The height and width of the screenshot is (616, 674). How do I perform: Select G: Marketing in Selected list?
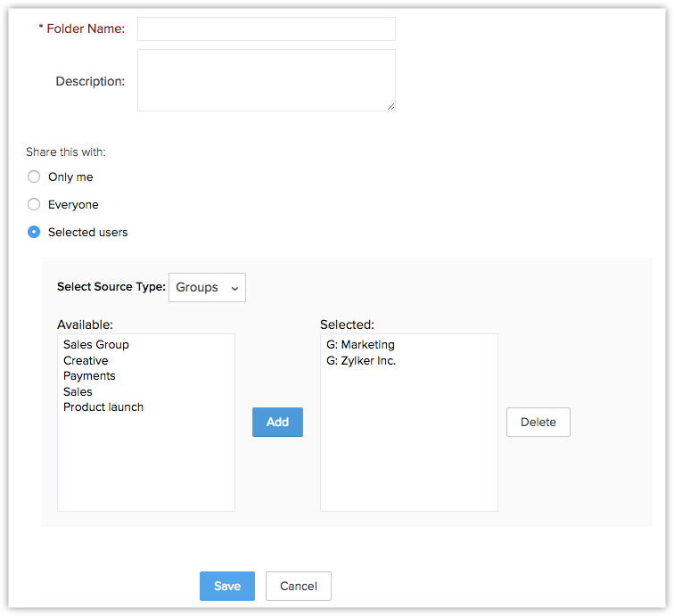[x=360, y=345]
